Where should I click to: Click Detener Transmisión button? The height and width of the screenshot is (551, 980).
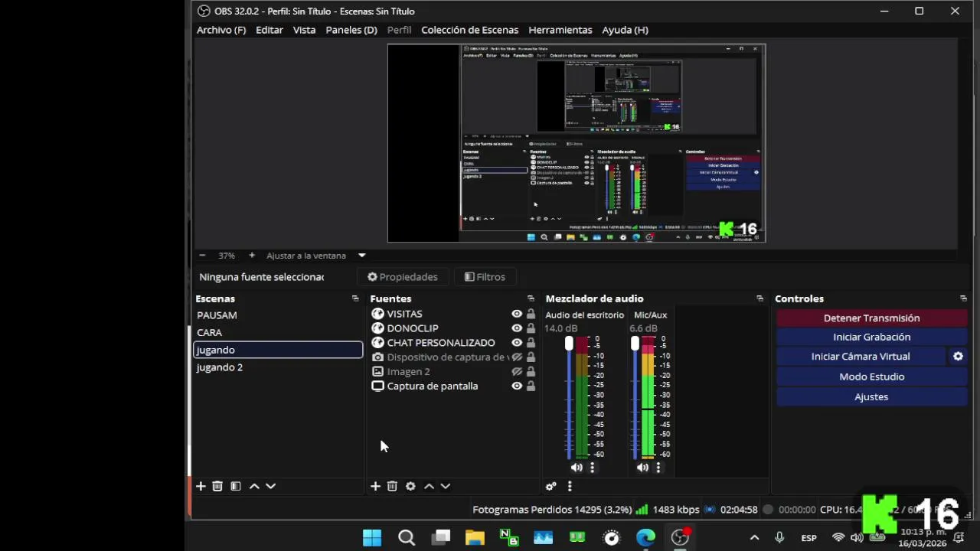coord(871,318)
